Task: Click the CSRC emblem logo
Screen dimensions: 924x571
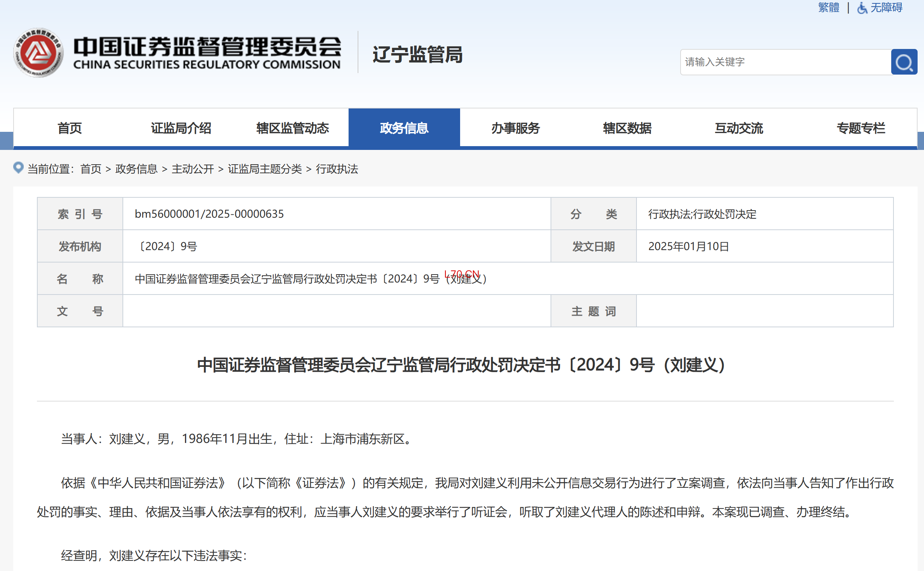Action: 38,52
